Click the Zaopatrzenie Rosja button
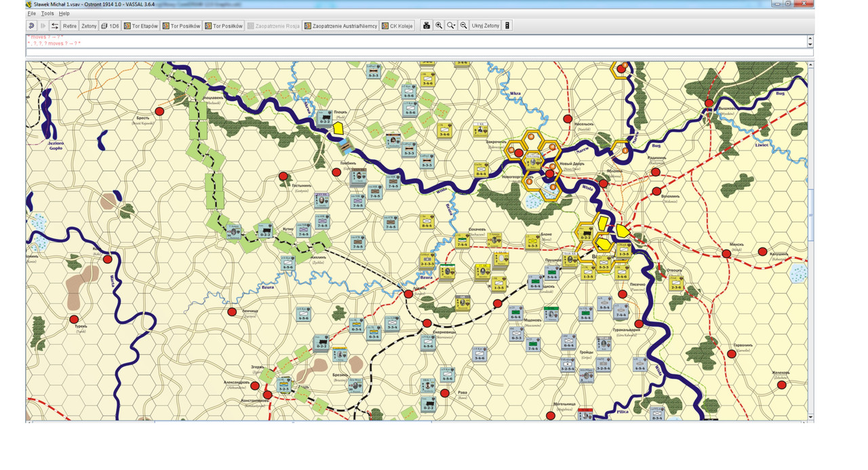The image size is (868, 470). click(x=273, y=26)
